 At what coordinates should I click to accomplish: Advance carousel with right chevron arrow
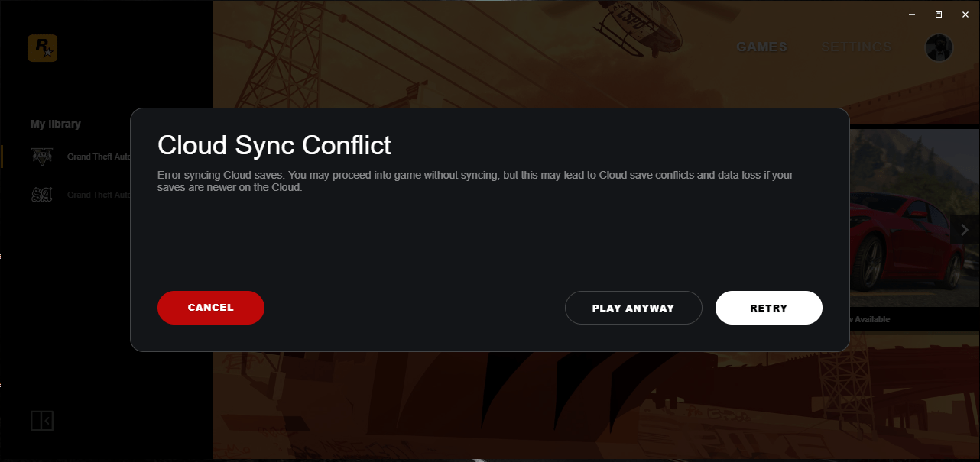click(965, 230)
